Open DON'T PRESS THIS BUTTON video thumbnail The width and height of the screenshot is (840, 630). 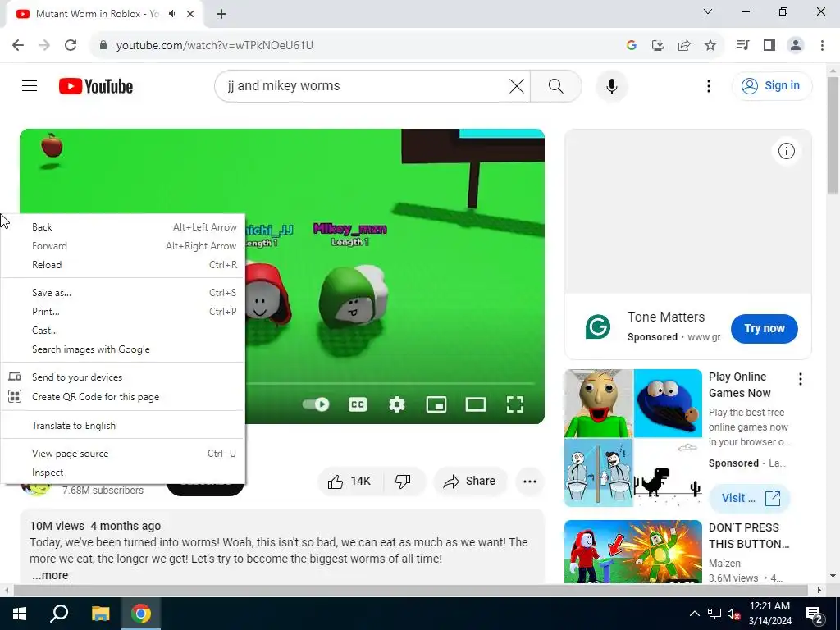pyautogui.click(x=632, y=551)
